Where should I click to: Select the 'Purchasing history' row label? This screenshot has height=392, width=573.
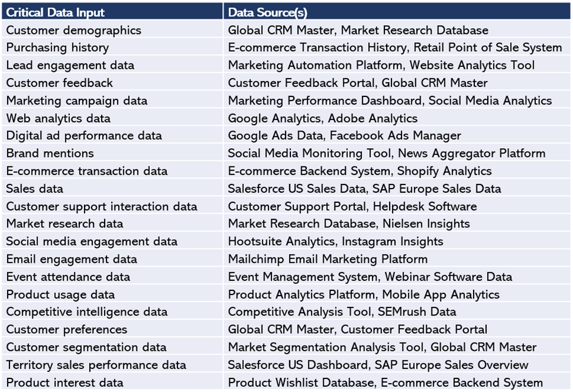point(57,48)
